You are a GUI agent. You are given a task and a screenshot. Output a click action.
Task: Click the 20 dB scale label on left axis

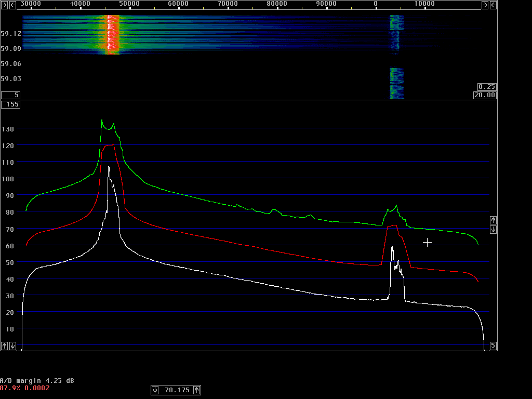point(10,312)
